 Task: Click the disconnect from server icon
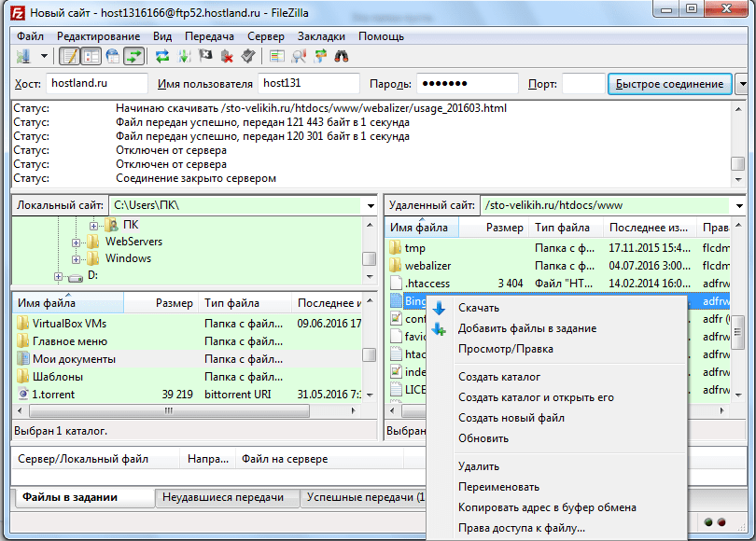(x=227, y=56)
